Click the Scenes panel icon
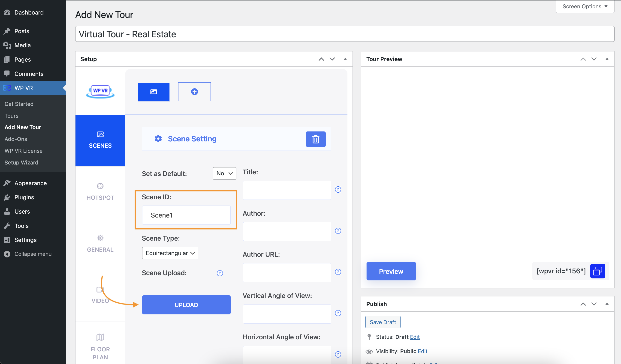The height and width of the screenshot is (364, 621). coord(100,134)
